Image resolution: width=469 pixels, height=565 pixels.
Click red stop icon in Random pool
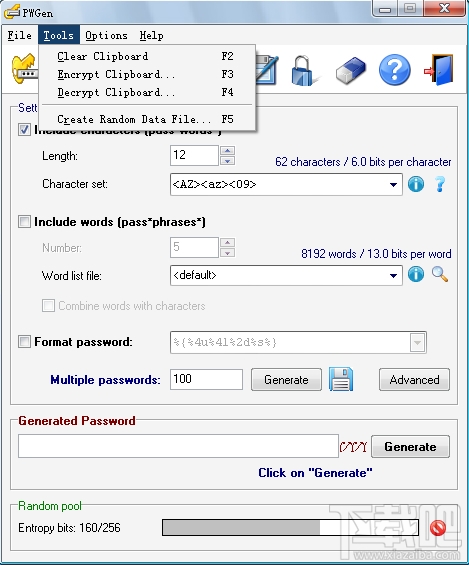pos(438,528)
